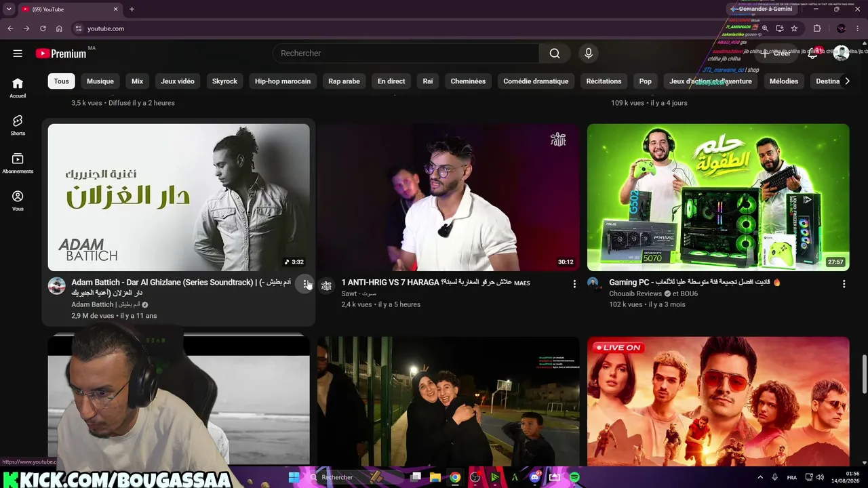Open the Chrome tab search dropdown
The image size is (868, 488).
click(x=9, y=9)
